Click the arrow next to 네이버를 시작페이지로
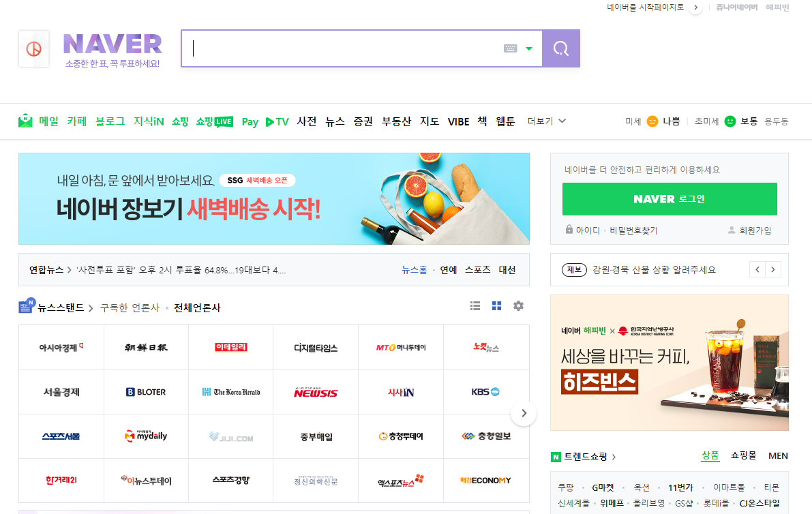The image size is (812, 514). coord(695,7)
